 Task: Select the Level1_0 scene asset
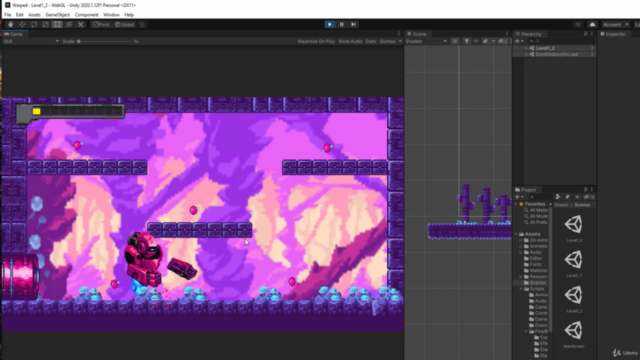[574, 228]
